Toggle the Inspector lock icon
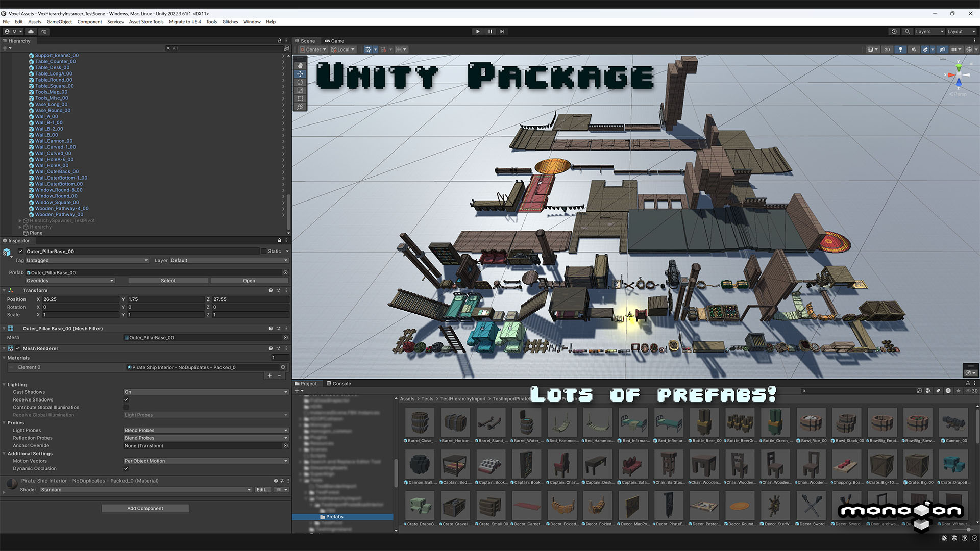 point(279,240)
